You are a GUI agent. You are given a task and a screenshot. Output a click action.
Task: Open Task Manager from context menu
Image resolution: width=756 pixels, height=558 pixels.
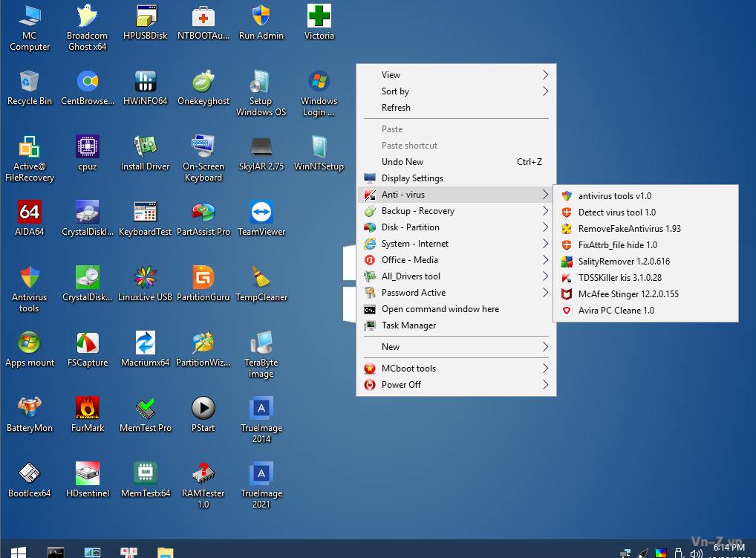tap(456, 325)
